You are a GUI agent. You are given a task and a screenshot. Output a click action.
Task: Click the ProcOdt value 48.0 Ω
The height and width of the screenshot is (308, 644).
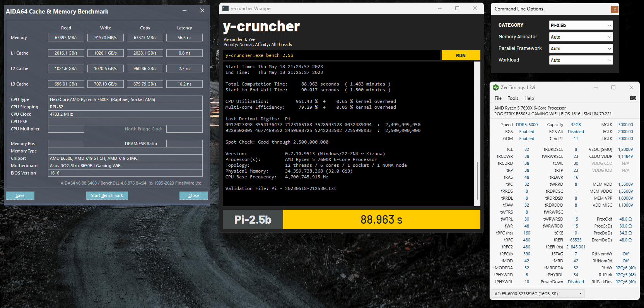click(x=625, y=219)
